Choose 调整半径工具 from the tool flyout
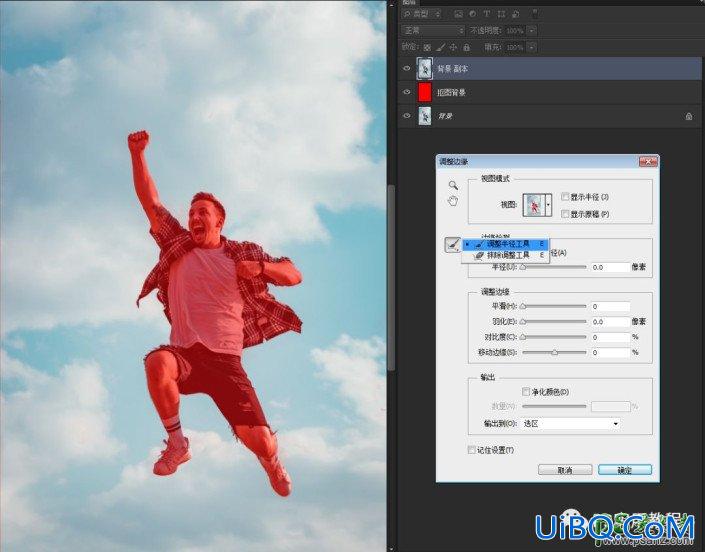 tap(505, 244)
